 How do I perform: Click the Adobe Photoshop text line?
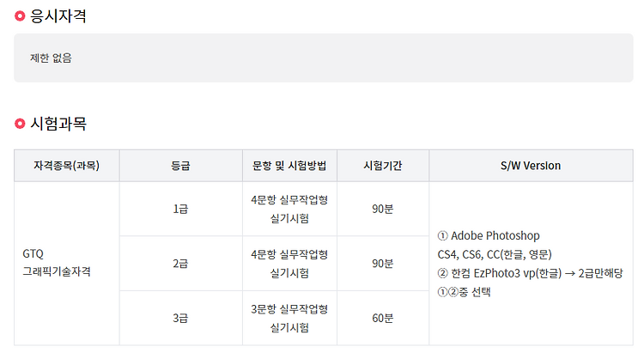click(x=489, y=236)
